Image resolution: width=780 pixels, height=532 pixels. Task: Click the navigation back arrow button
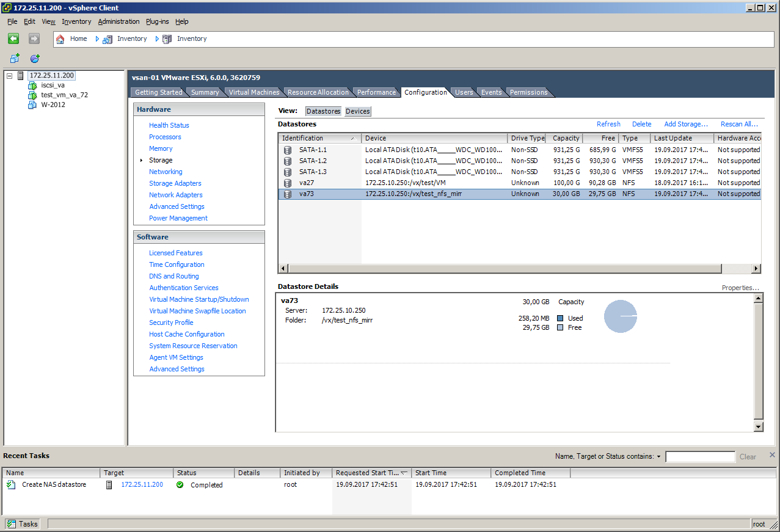(x=13, y=38)
